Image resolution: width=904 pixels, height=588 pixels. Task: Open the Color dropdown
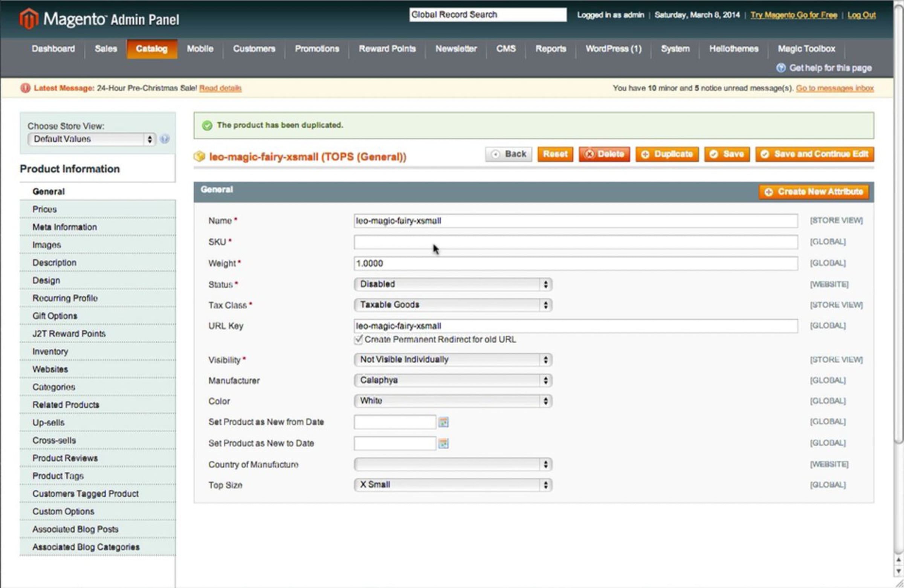pyautogui.click(x=453, y=401)
